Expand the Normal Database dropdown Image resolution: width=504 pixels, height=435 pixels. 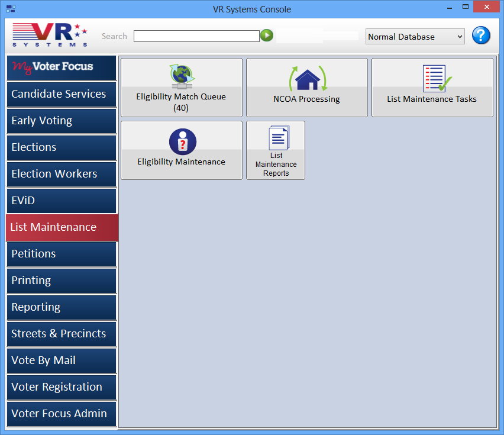click(415, 37)
